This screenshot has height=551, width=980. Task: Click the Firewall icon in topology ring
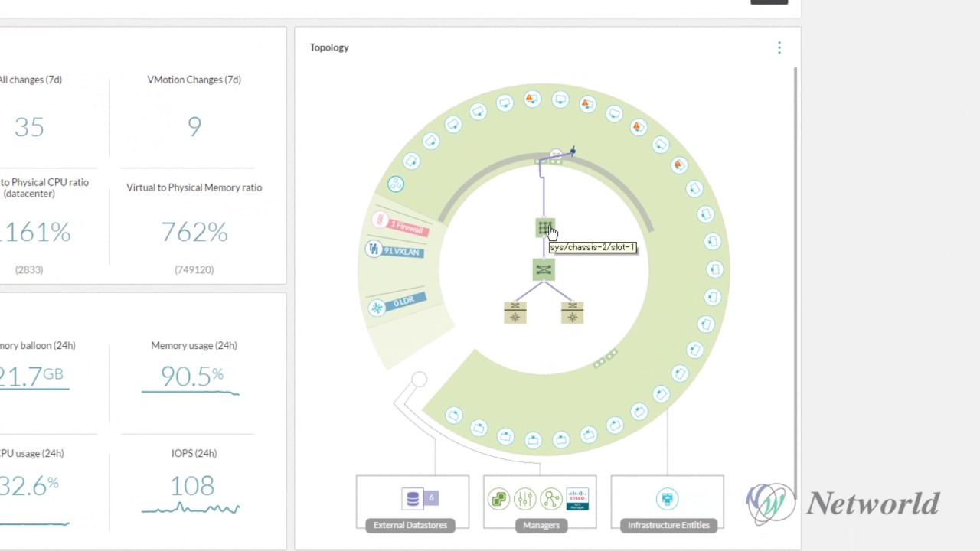pos(380,220)
